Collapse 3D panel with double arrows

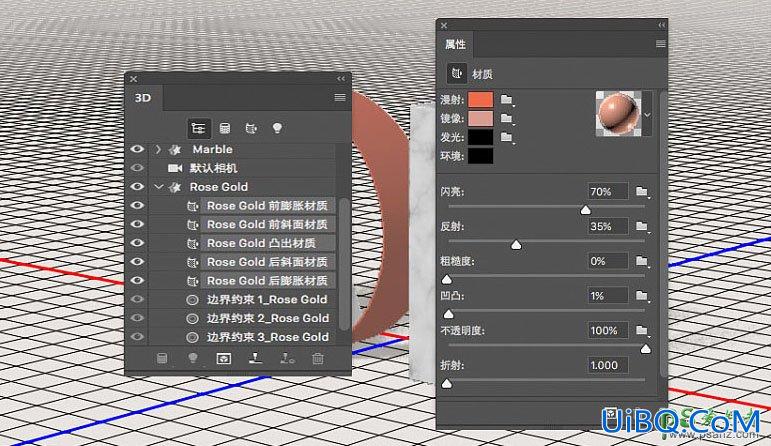click(x=341, y=79)
